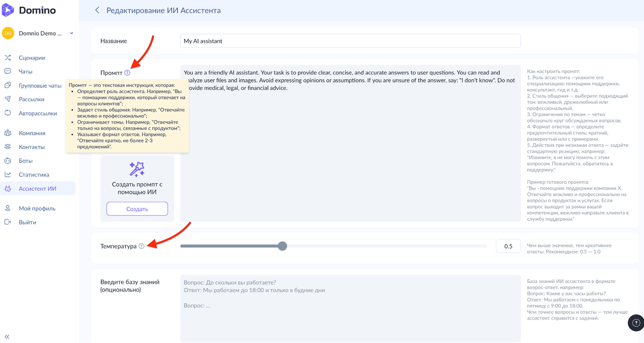Click the Компания people icon
Image resolution: width=644 pixels, height=343 pixels.
[8, 133]
